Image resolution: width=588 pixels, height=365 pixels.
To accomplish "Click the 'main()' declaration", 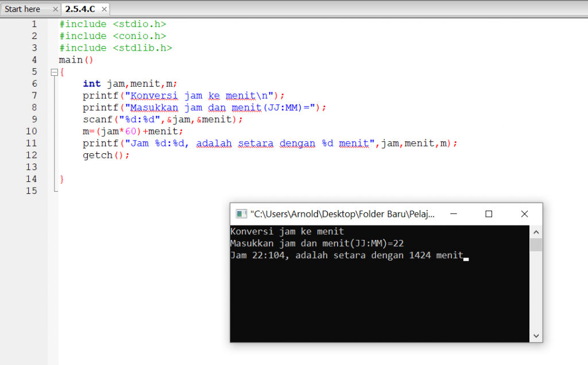I will click(76, 60).
